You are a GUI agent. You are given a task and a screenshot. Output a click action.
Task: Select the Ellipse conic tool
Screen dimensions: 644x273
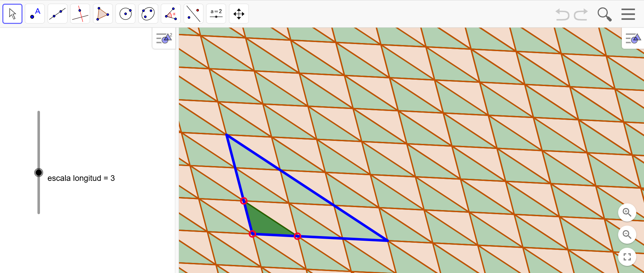(148, 14)
